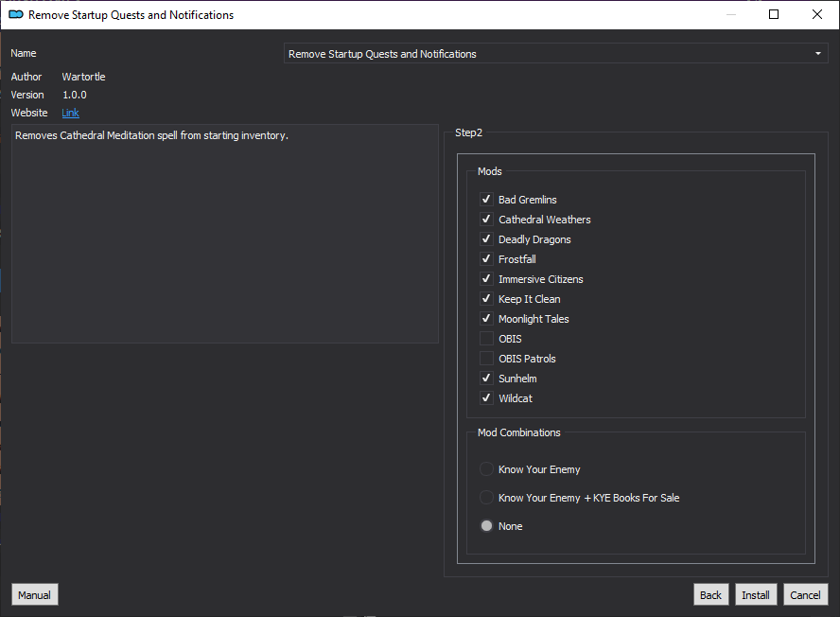Check the OBIS Patrols option
The height and width of the screenshot is (617, 840).
(x=486, y=358)
